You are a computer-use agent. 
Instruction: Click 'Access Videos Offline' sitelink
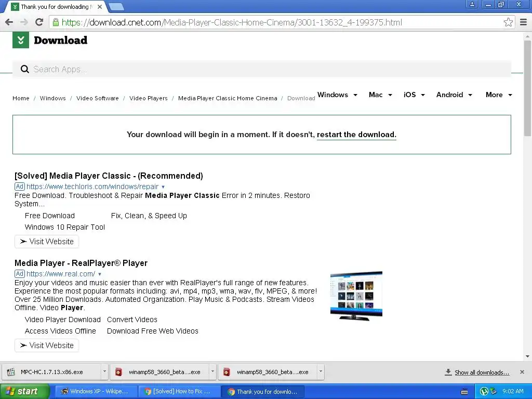point(60,331)
